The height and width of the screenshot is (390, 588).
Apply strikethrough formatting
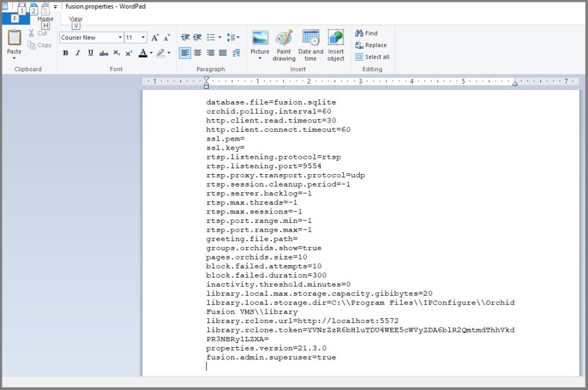click(x=103, y=53)
